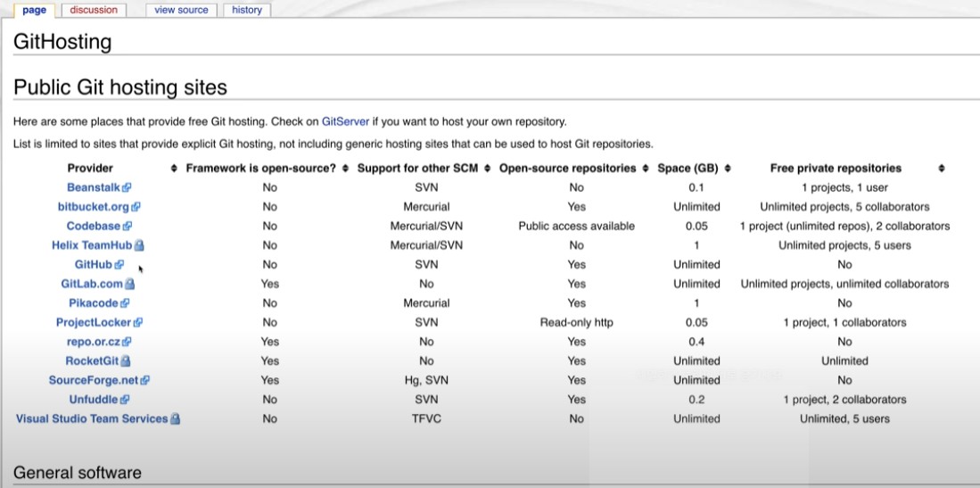Click the Free private repositories header text
Screen dimensions: 980x488
(x=836, y=169)
